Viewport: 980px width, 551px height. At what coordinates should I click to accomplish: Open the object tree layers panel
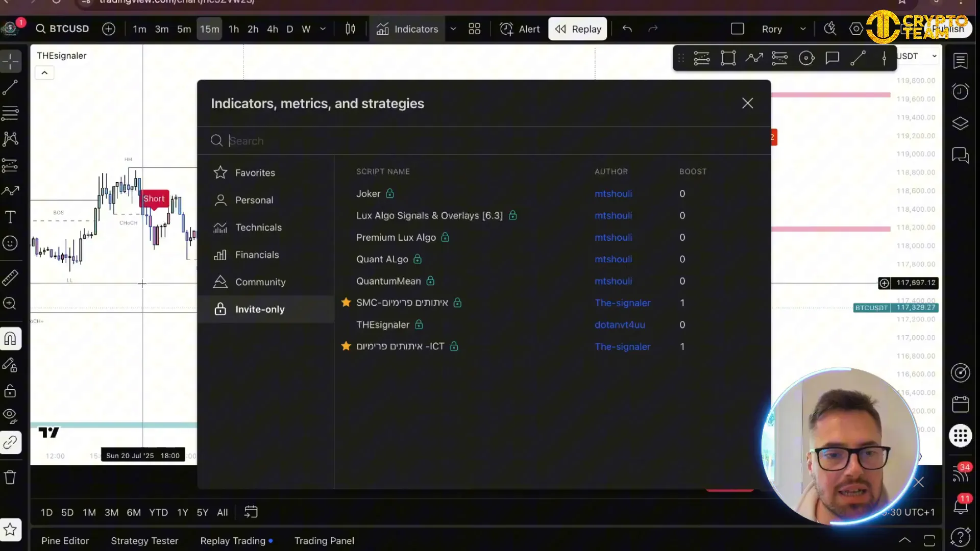[960, 123]
